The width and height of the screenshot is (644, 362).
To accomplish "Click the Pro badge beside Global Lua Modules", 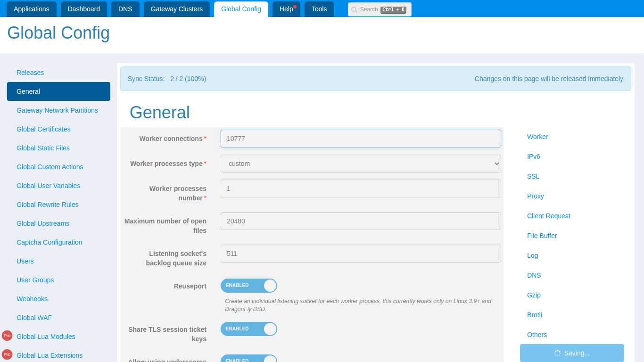I will (x=7, y=336).
